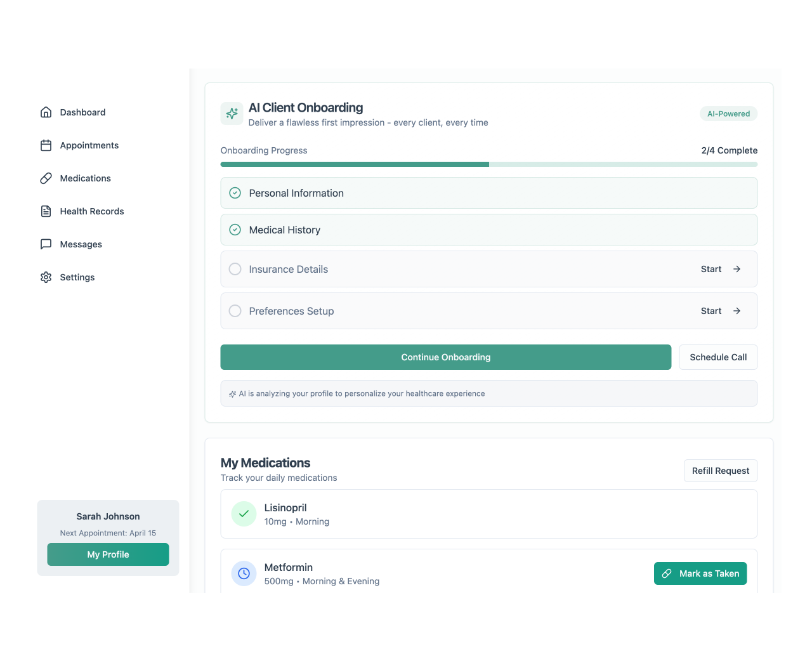Request a medication refill
This screenshot has height=661, width=812.
click(721, 470)
